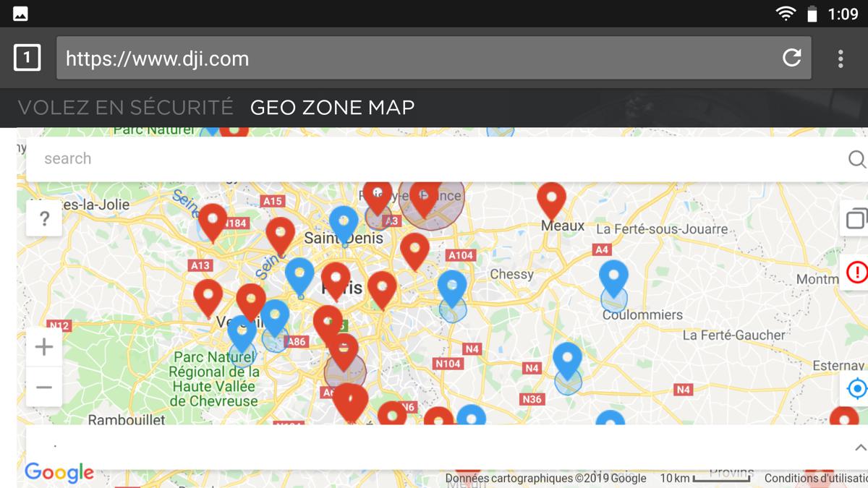Image resolution: width=868 pixels, height=488 pixels.
Task: Open the Conditions d'utilisation link
Action: (816, 478)
